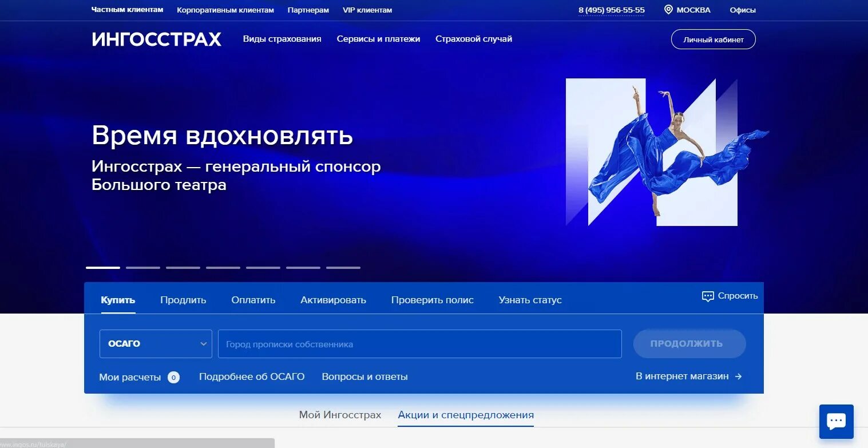Select the sixth banner slide indicator
This screenshot has height=448, width=868.
click(303, 267)
